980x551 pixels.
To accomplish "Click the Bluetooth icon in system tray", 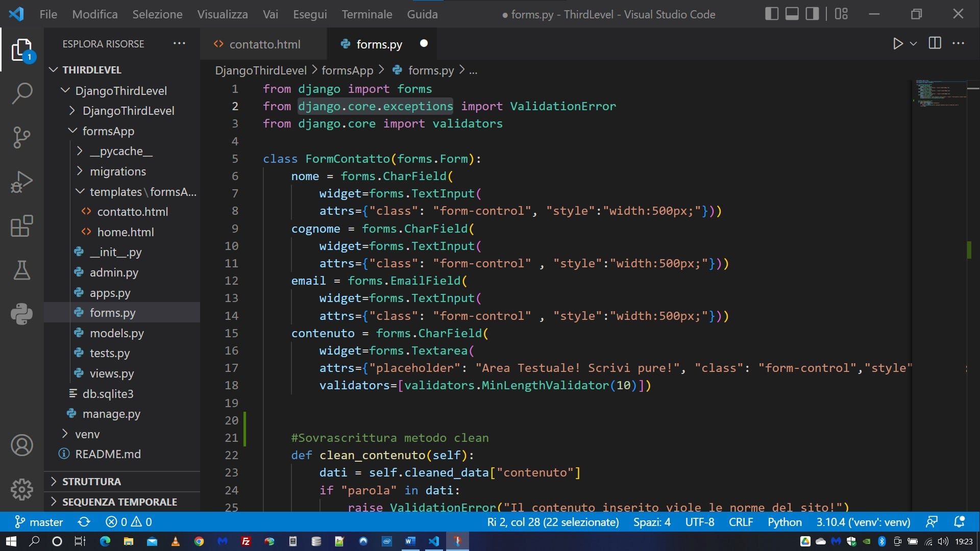I will [x=881, y=541].
